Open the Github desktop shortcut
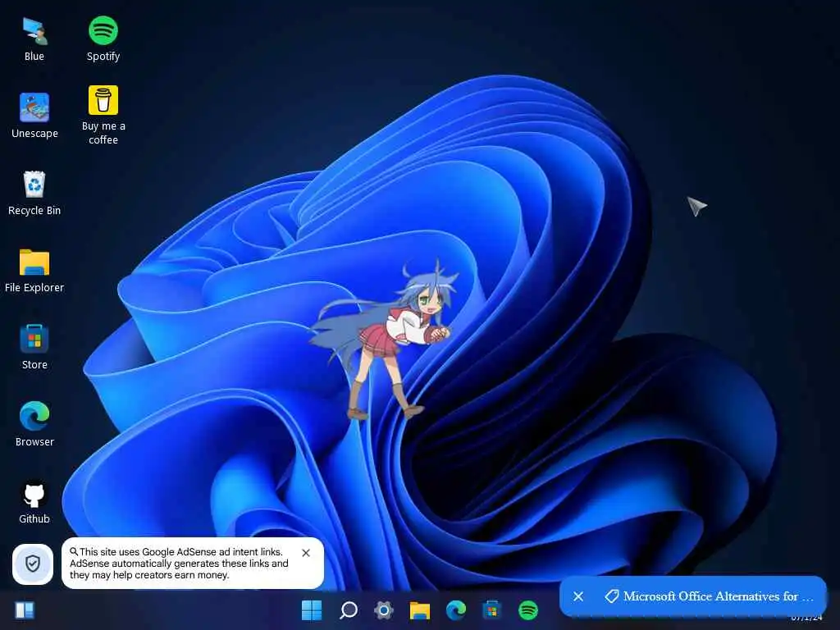The image size is (840, 630). point(34,501)
